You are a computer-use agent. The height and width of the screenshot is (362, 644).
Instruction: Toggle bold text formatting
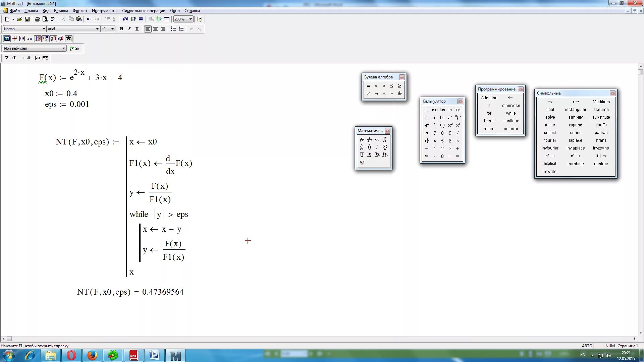(121, 29)
